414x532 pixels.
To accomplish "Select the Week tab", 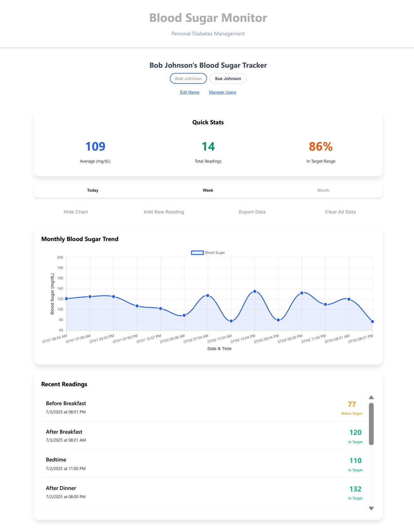I will [x=208, y=190].
